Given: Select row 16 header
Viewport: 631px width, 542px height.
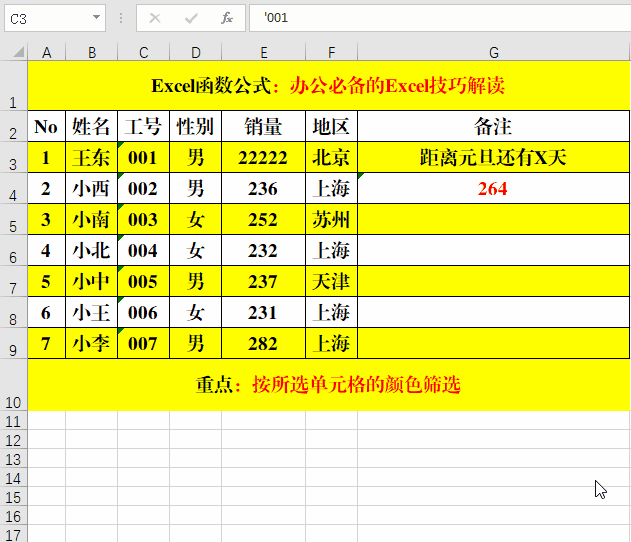Looking at the screenshot, I should (x=13, y=515).
